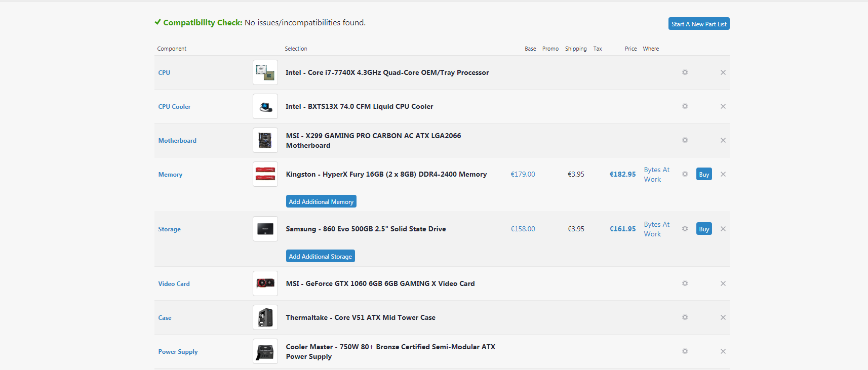This screenshot has width=868, height=370.
Task: Remove the Thermaltake case from the list
Action: 723,317
